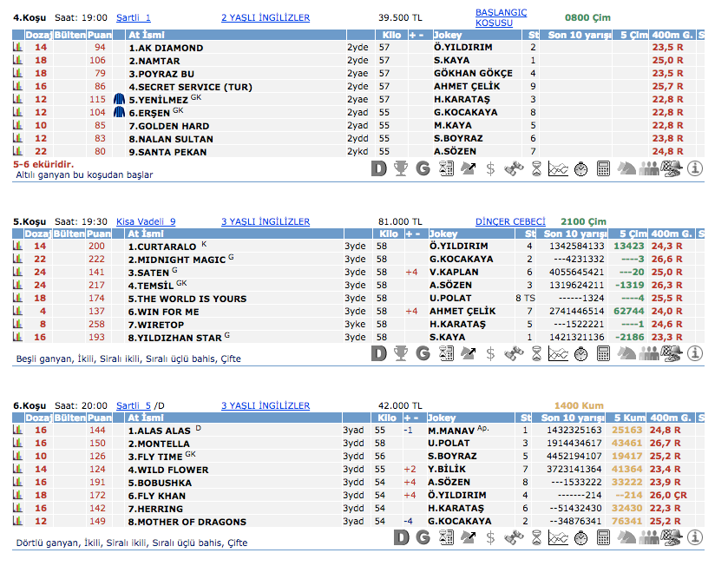Click the trophy icon under race 4
This screenshot has height=566, width=728.
(400, 168)
